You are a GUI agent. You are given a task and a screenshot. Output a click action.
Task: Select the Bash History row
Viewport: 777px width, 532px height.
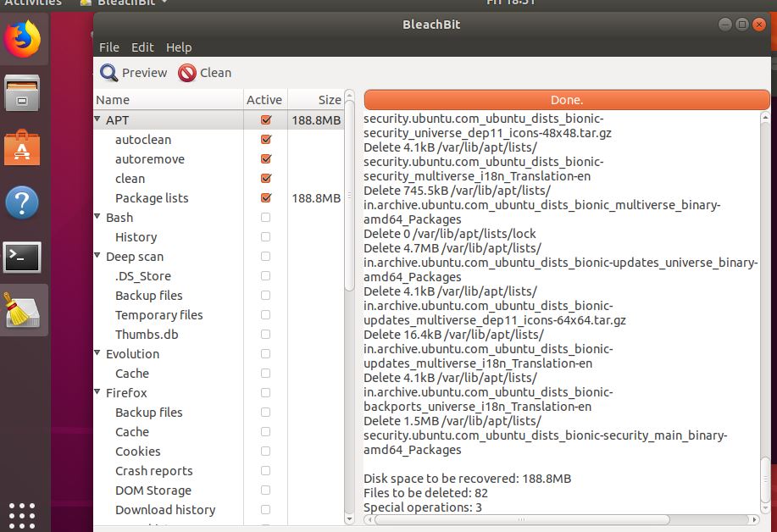(218, 237)
